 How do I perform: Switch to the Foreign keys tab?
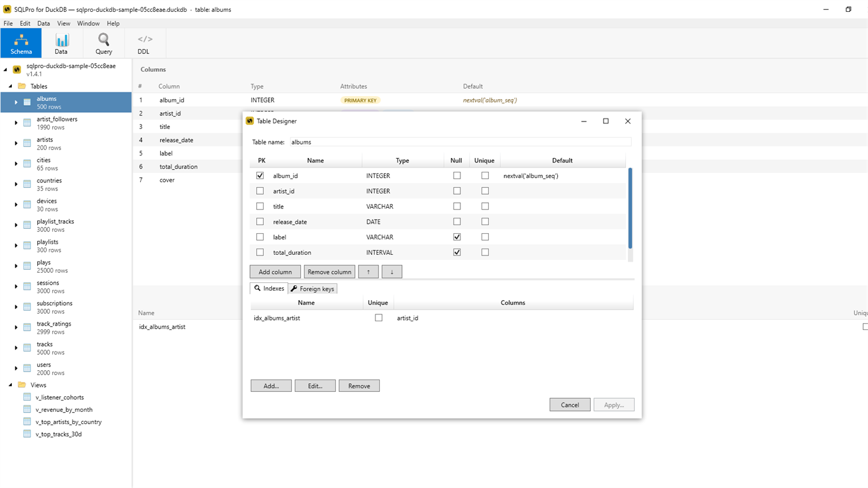point(313,288)
